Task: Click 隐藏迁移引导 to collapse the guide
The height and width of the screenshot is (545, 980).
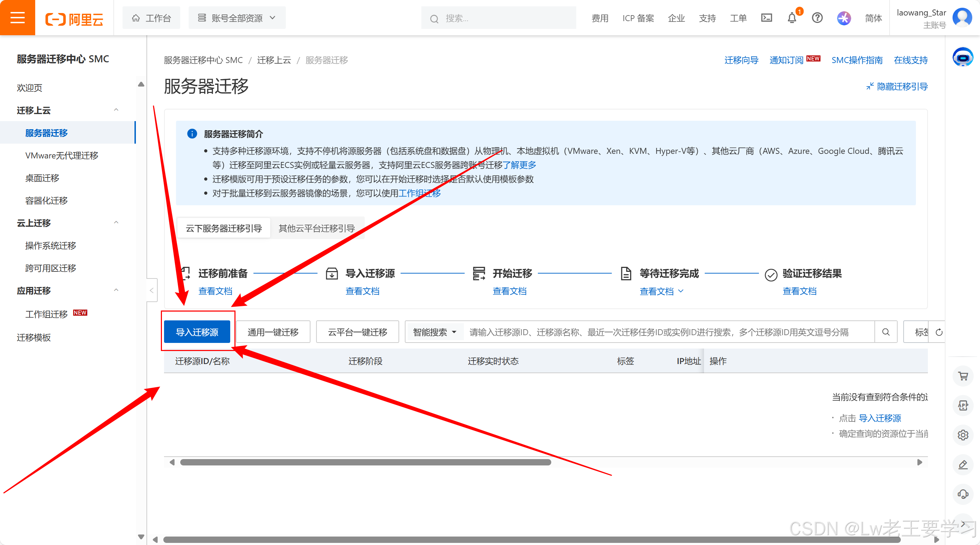Action: point(897,87)
